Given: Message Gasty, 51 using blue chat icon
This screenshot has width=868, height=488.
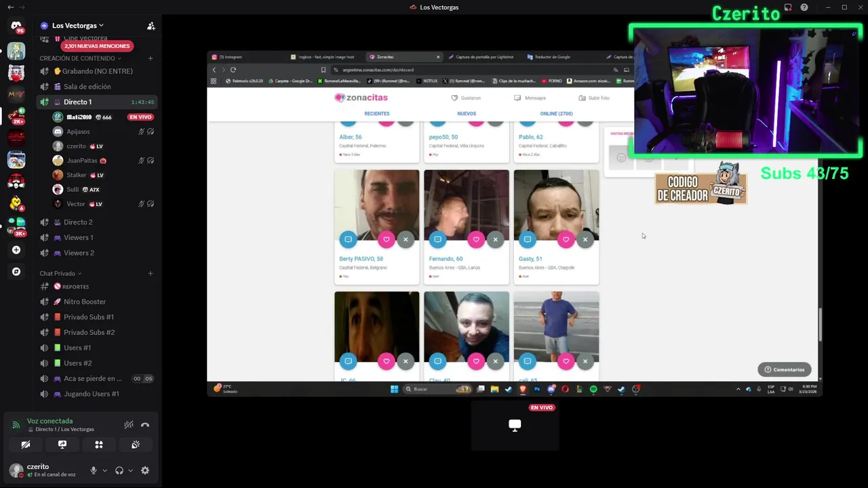Looking at the screenshot, I should pyautogui.click(x=528, y=239).
